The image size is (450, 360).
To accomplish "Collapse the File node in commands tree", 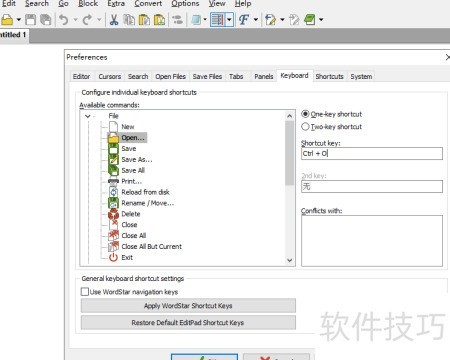I will click(x=88, y=116).
